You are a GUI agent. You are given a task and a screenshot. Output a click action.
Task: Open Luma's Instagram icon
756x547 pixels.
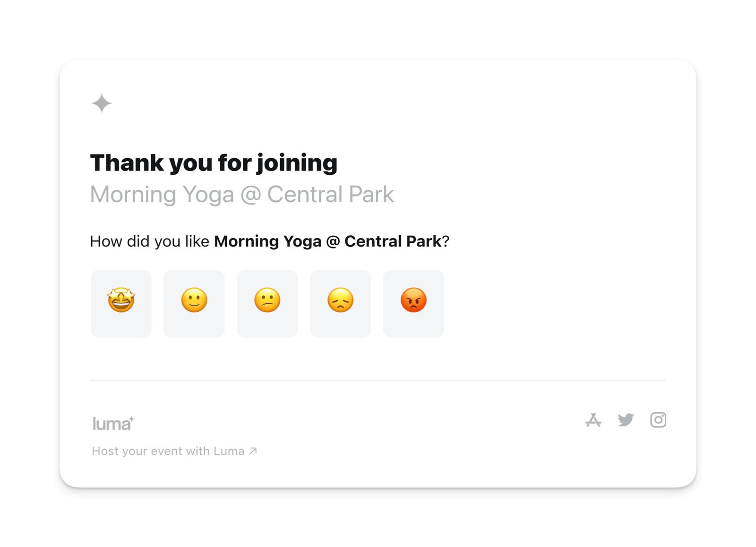coord(658,420)
